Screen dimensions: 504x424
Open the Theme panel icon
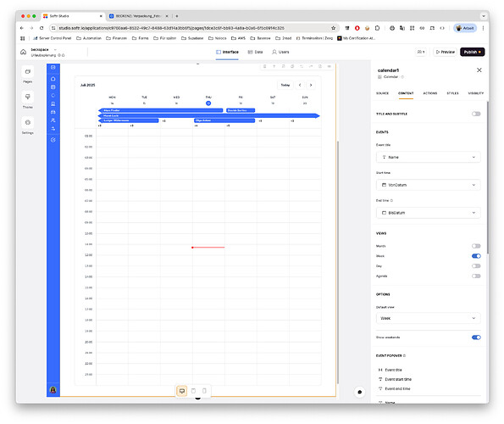(x=28, y=97)
